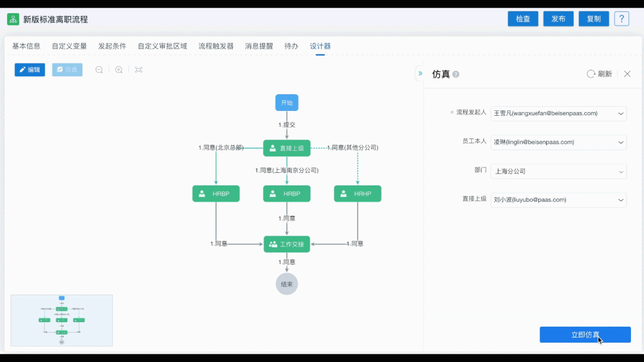Viewport: 644px width, 362px height.
Task: Open the 待办 tab
Action: click(291, 46)
